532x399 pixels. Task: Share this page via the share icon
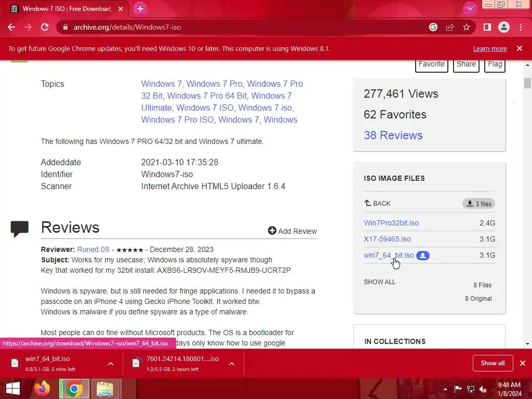point(450,27)
